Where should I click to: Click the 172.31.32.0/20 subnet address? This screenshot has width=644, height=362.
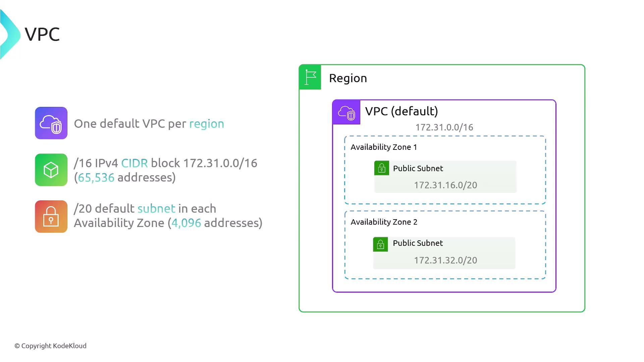(445, 260)
